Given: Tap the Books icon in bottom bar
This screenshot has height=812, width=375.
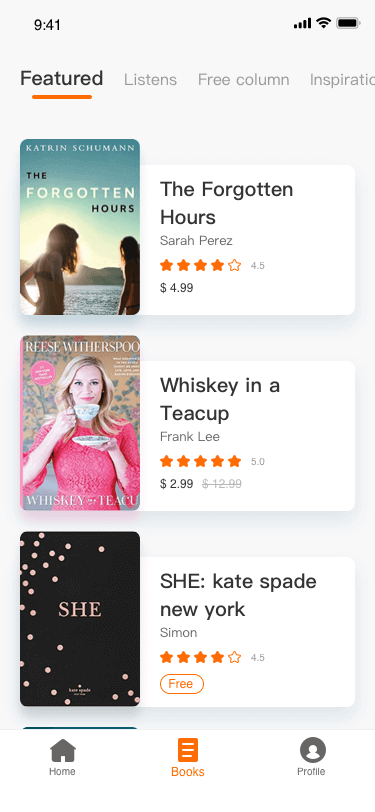Looking at the screenshot, I should tap(188, 750).
